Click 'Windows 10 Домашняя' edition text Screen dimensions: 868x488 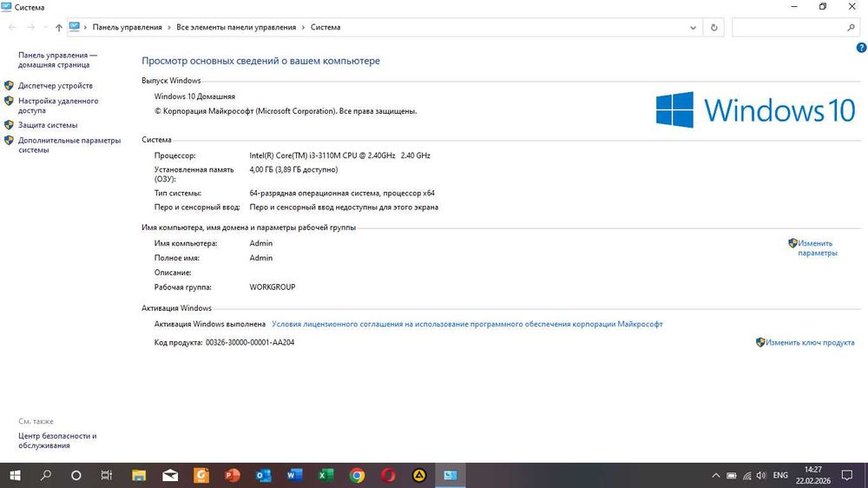tap(194, 96)
